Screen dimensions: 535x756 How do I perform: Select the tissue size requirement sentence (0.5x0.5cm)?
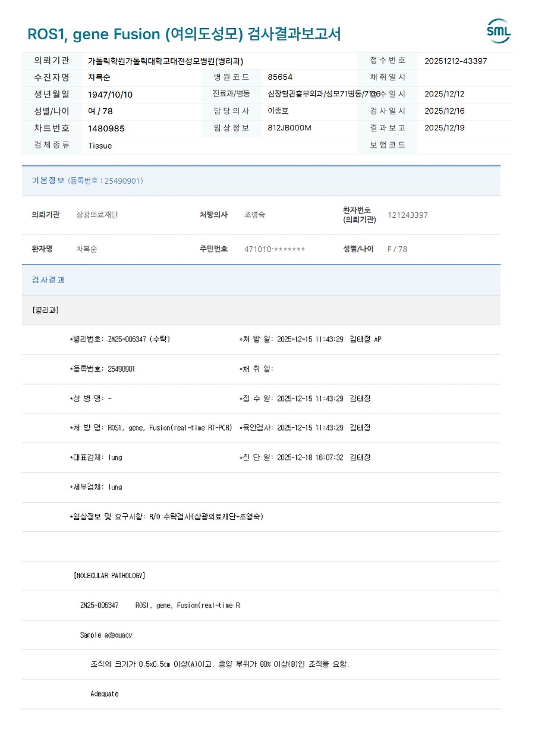click(220, 664)
